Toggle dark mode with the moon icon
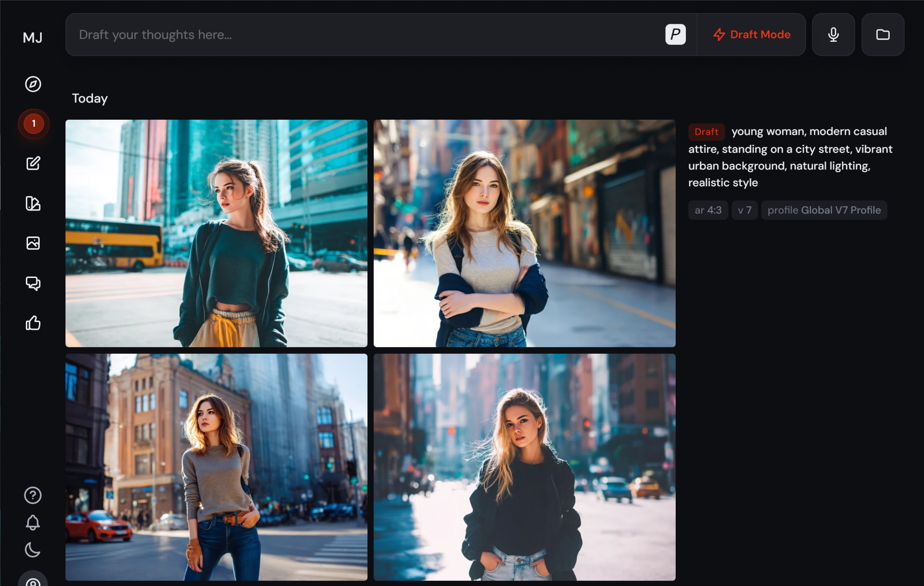The image size is (924, 586). coord(33,550)
